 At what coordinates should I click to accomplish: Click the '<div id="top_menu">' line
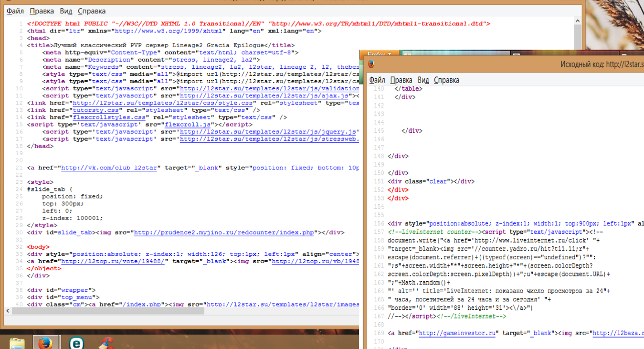tap(63, 297)
